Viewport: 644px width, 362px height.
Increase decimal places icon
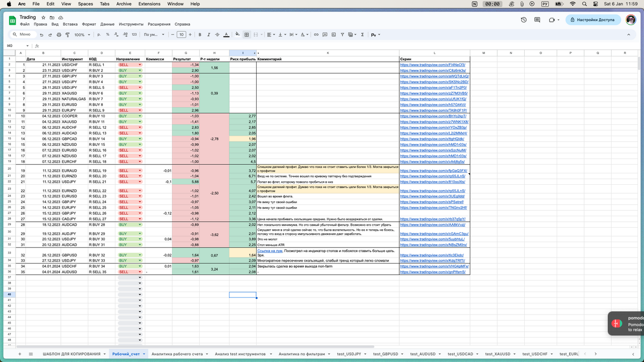(125, 35)
